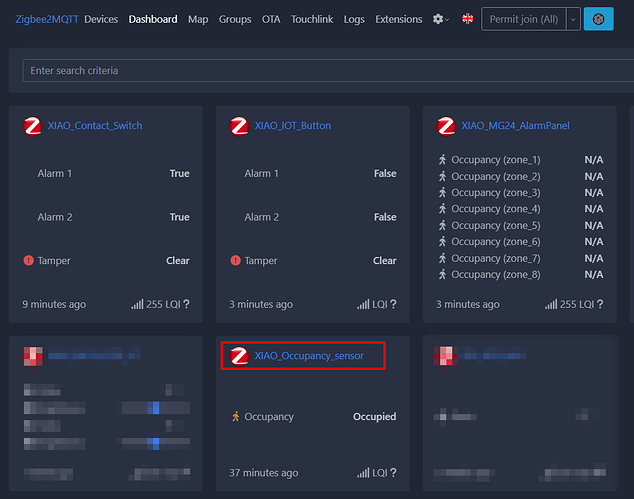
Task: Click the orange Occupancy icon on XIAO_Occupancy_sensor
Action: 235,417
